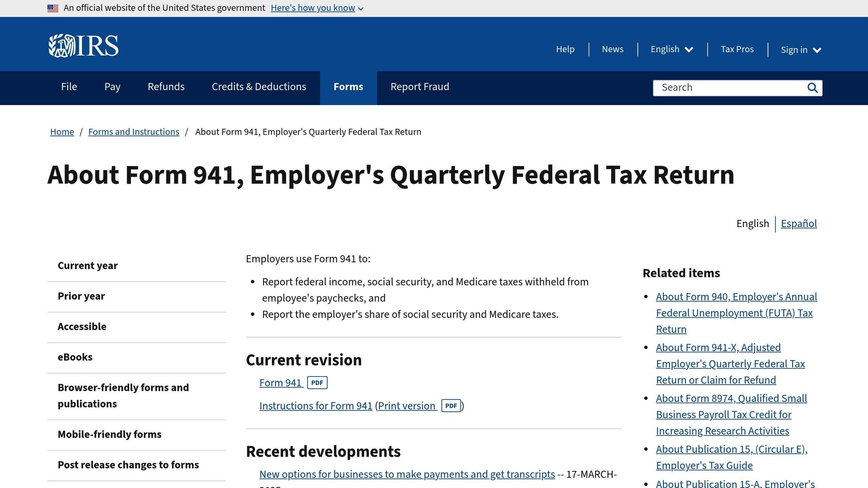The height and width of the screenshot is (488, 868).
Task: Click the PDF badge next to Print version
Action: [x=451, y=405]
